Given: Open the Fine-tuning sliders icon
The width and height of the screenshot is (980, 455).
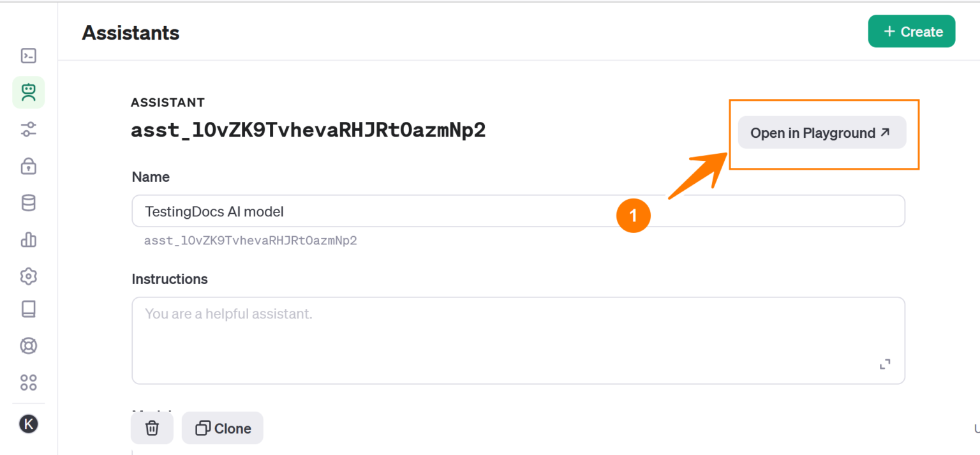Looking at the screenshot, I should click(x=28, y=130).
